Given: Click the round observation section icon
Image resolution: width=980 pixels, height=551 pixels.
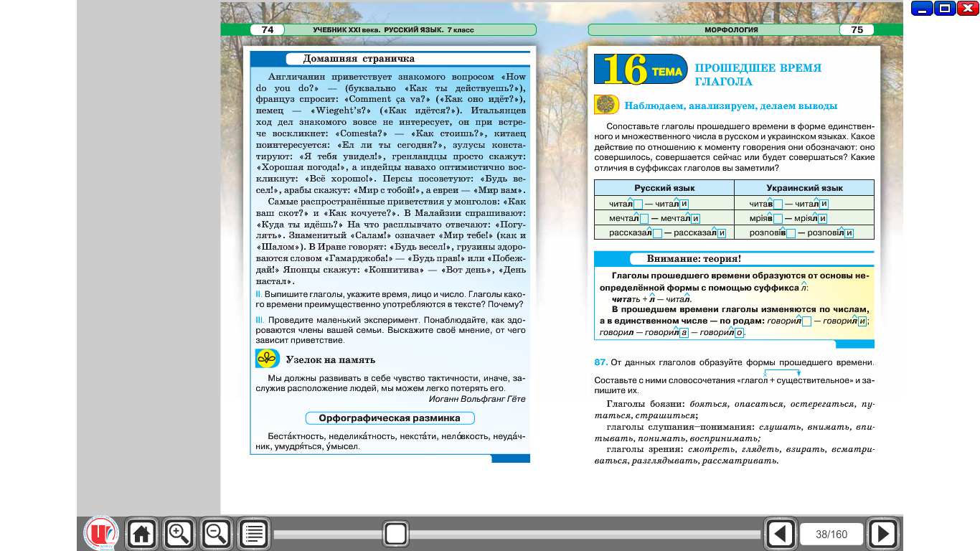Looking at the screenshot, I should [607, 105].
